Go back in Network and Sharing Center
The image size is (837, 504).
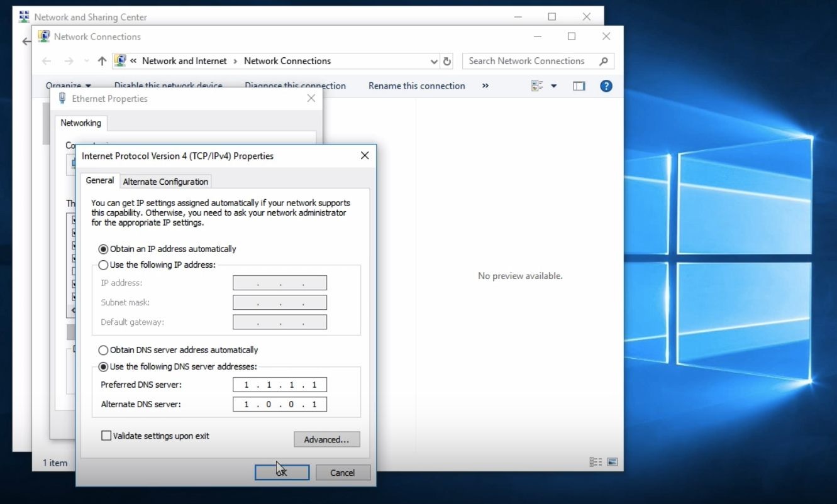(x=25, y=41)
